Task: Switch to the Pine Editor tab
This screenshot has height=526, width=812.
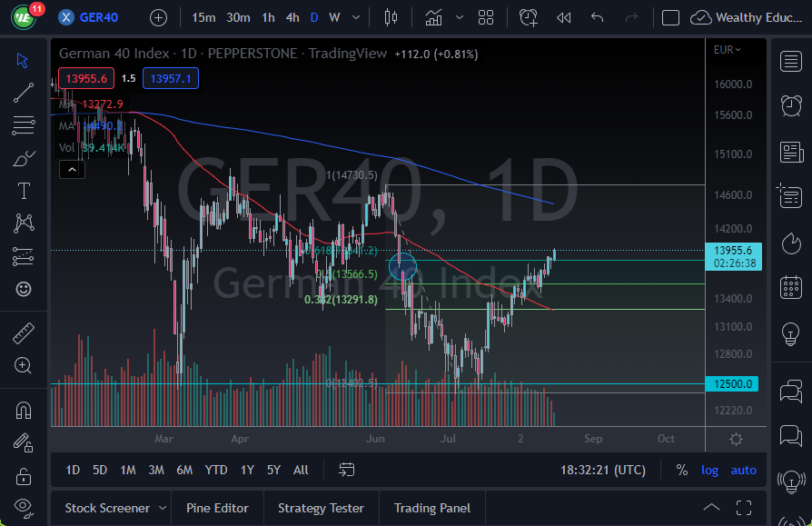Action: [217, 507]
